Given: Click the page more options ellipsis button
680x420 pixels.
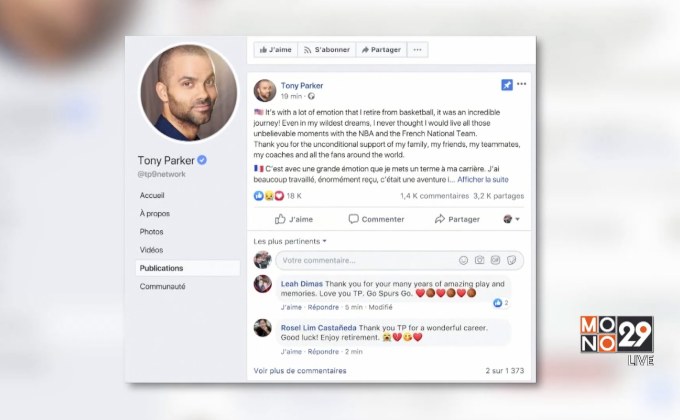Looking at the screenshot, I should pos(418,50).
